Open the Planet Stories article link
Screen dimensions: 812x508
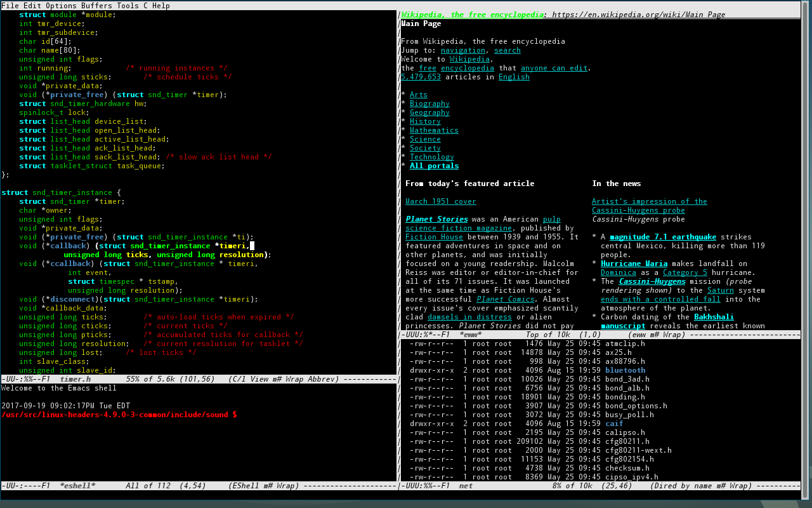click(x=436, y=218)
